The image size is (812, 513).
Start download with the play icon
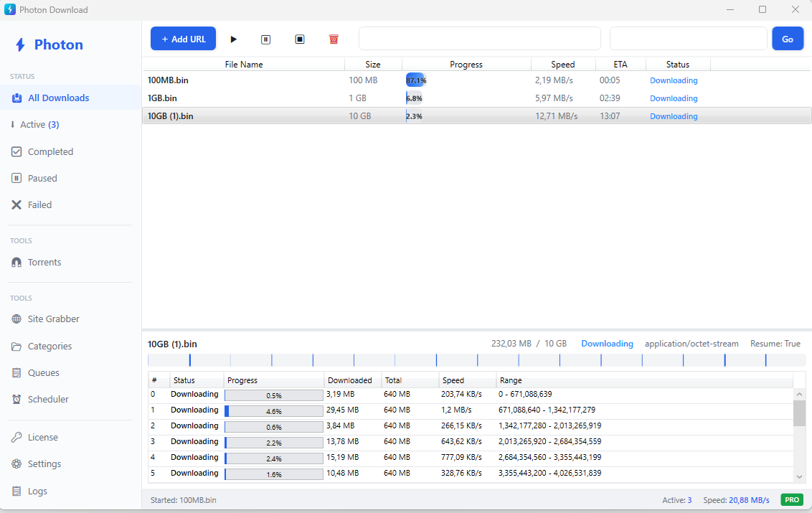[234, 39]
